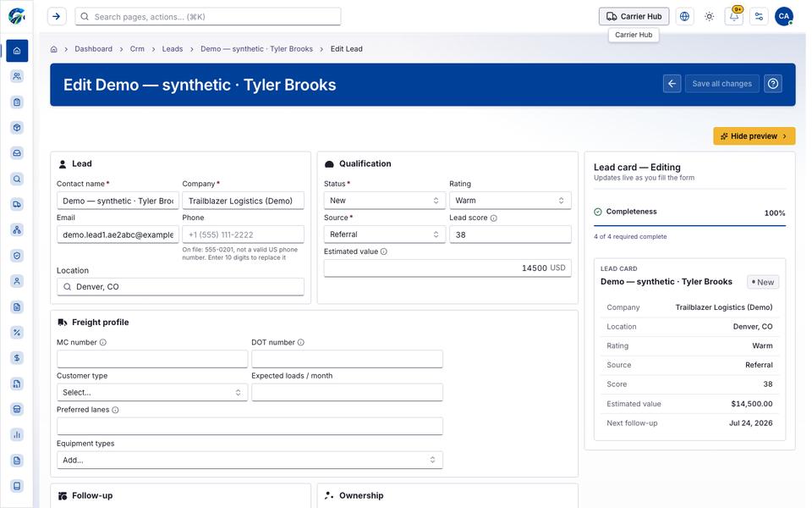The width and height of the screenshot is (812, 508).
Task: Go to Dashboard in the breadcrumb
Action: 93,49
